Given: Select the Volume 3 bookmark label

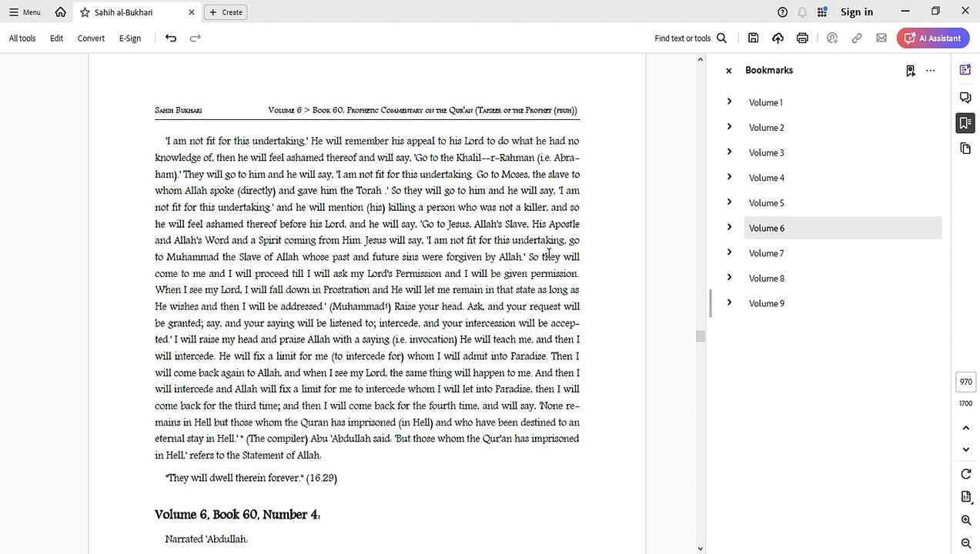Looking at the screenshot, I should 767,152.
